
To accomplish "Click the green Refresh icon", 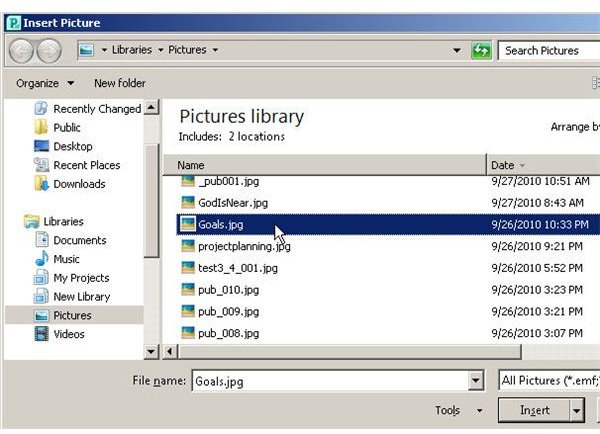I will click(x=481, y=50).
